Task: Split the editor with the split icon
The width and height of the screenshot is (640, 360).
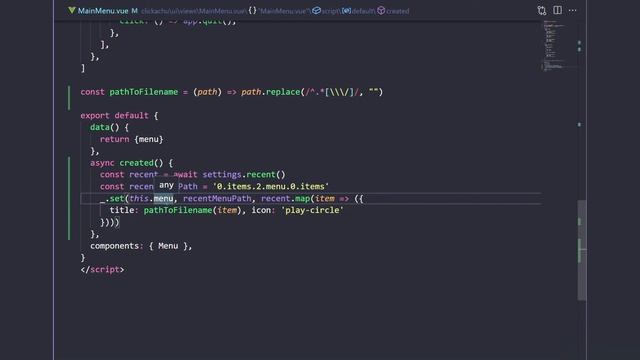Action: 557,10
